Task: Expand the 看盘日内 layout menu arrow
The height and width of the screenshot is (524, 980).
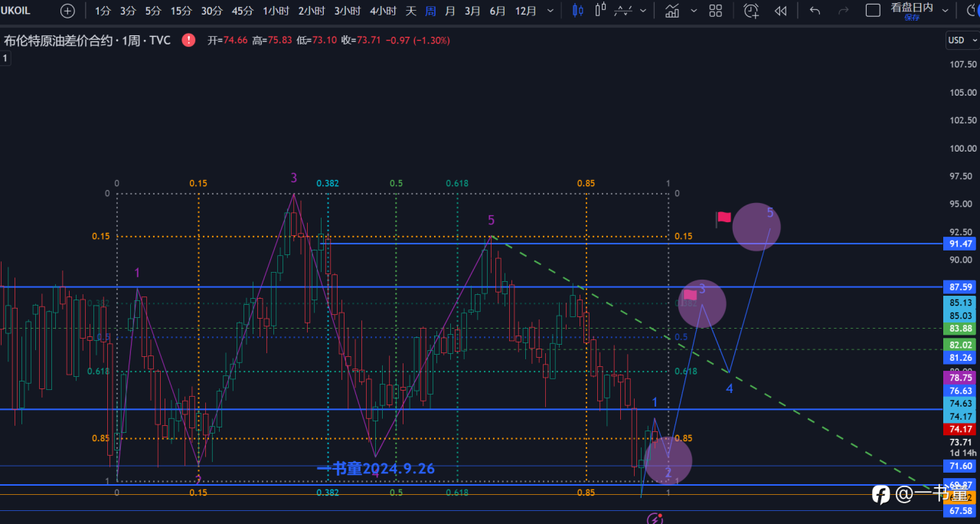Action: 945,11
